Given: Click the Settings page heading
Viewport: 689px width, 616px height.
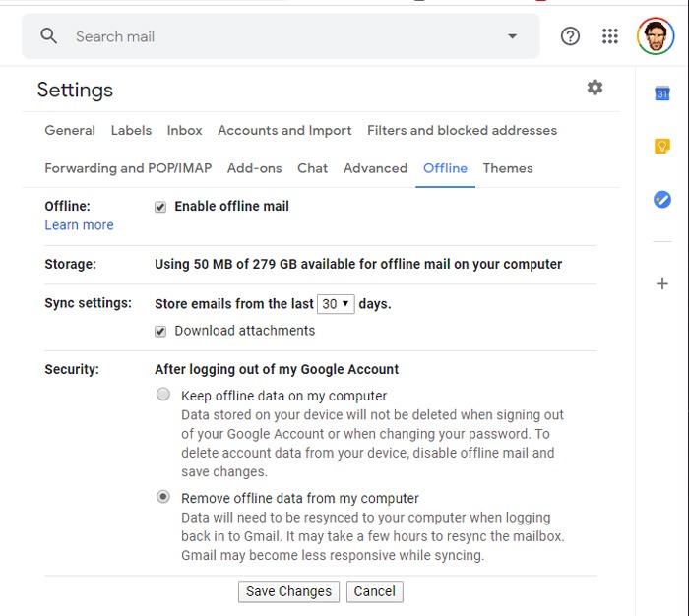Looking at the screenshot, I should tap(75, 91).
